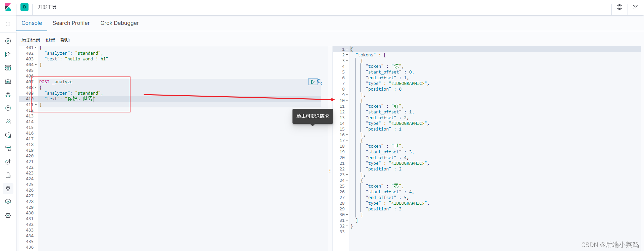Viewport: 644px width, 251px height.
Task: Toggle fold marker at response line 30
Action: coord(347,215)
